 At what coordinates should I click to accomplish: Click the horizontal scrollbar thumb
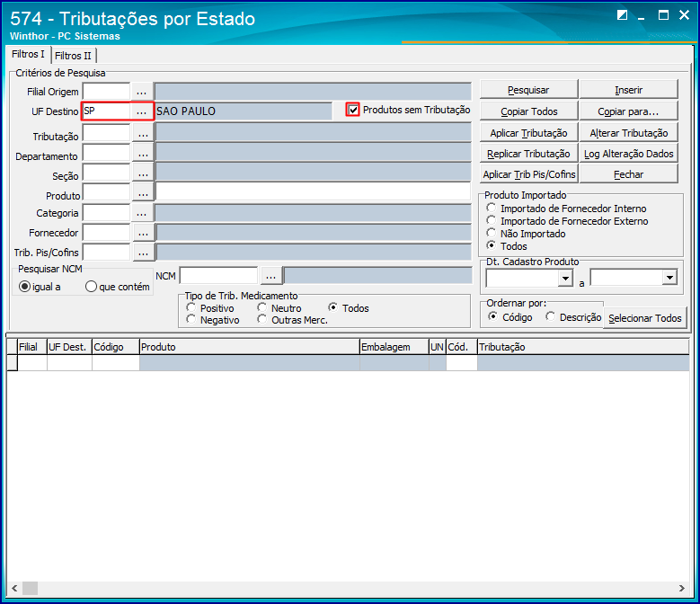coord(31,588)
